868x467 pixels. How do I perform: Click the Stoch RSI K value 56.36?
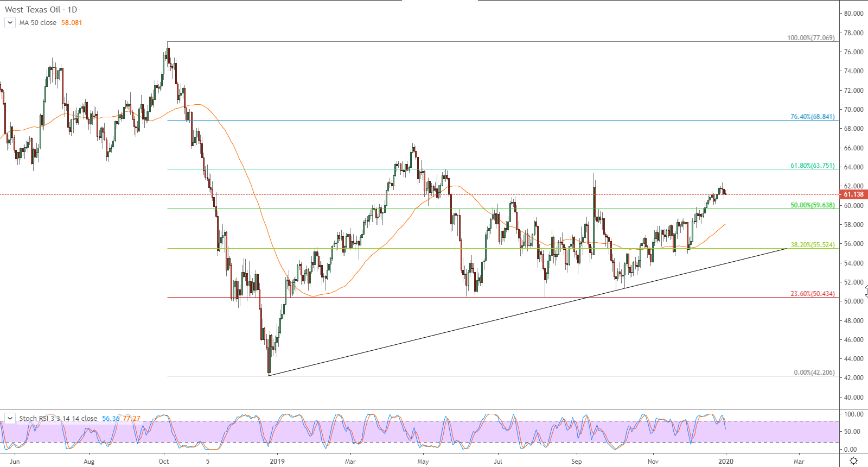tap(111, 419)
